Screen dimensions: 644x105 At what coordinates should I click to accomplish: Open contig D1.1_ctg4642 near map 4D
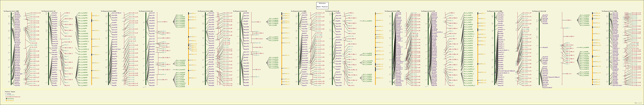coord(367,21)
